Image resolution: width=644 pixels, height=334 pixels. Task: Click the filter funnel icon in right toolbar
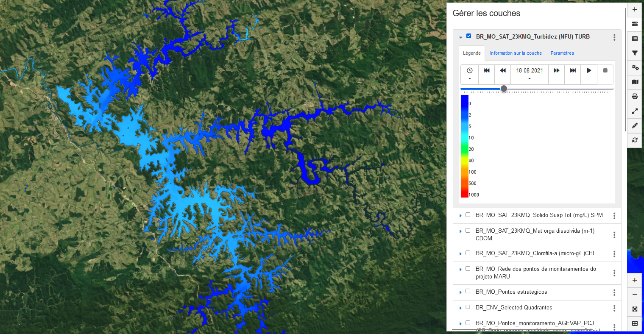(635, 53)
